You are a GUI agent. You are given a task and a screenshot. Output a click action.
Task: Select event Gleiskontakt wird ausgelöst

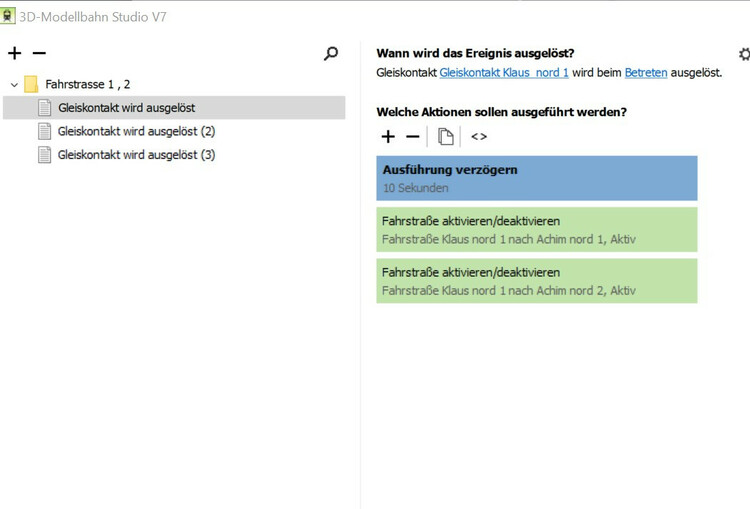126,108
